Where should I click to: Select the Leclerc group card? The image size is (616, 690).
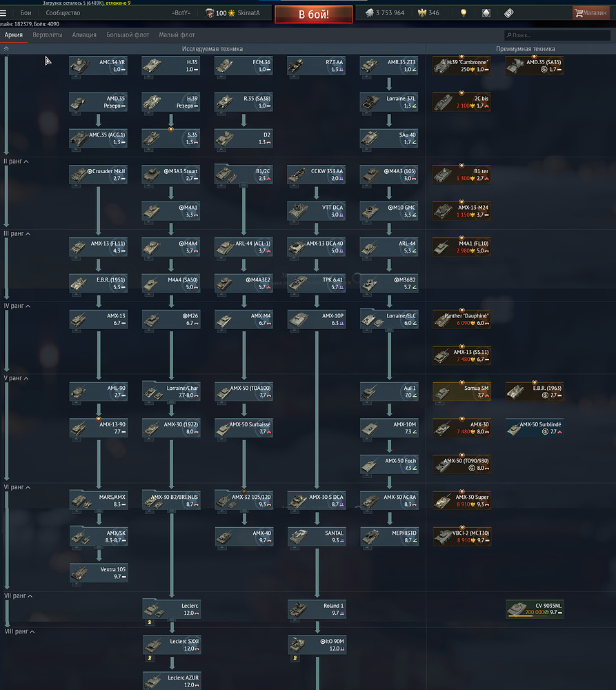pos(170,609)
